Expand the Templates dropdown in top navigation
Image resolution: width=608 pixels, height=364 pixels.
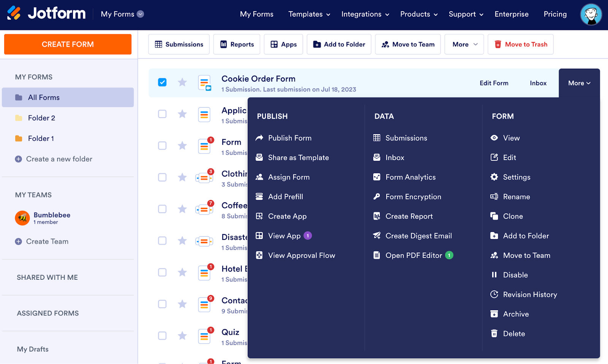tap(309, 14)
